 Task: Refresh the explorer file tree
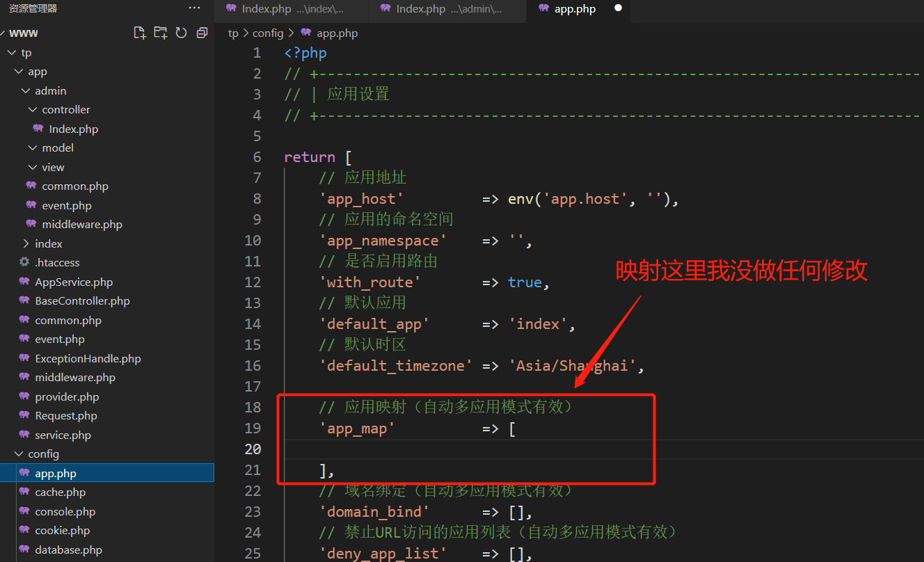(x=182, y=33)
